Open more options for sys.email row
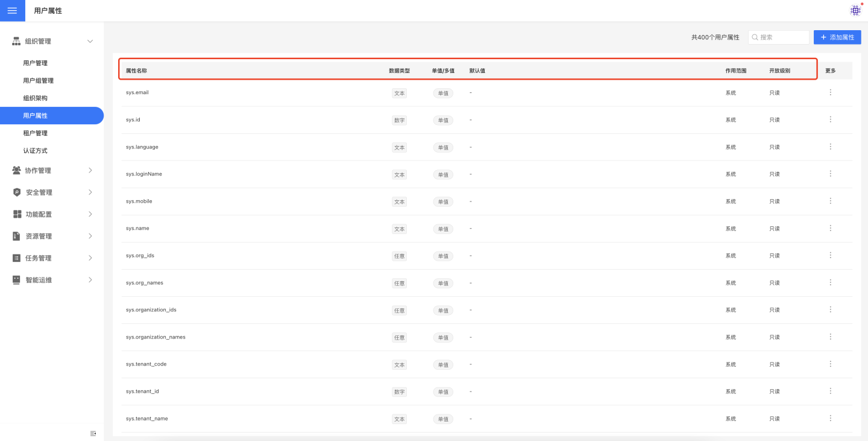The image size is (868, 441). pyautogui.click(x=830, y=92)
